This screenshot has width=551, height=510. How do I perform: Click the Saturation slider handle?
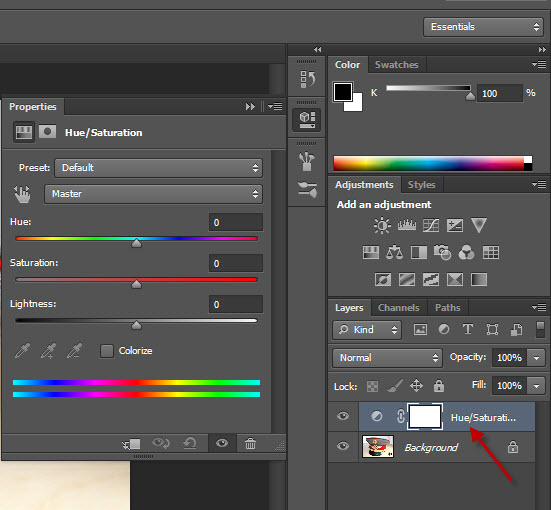(136, 284)
